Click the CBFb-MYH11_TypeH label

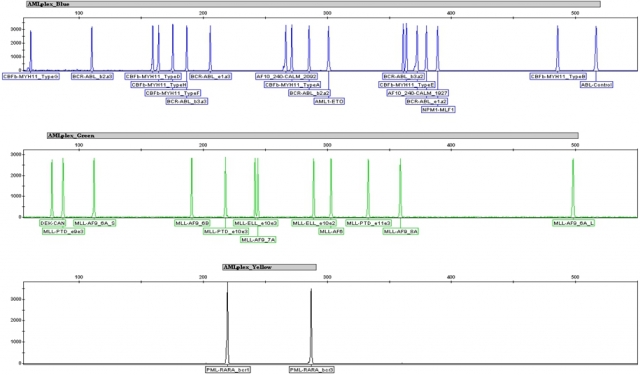click(x=159, y=85)
